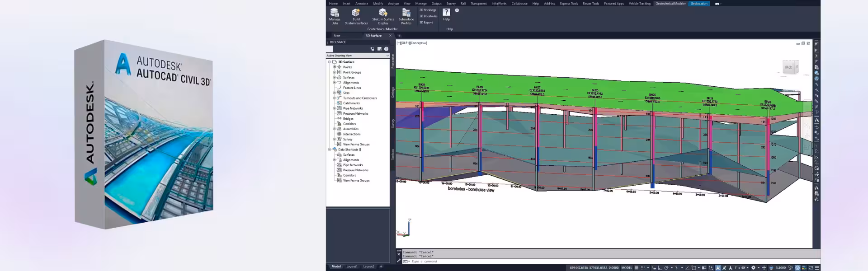Screen dimensions: 868x271
Task: Click the workspace switching gear icon
Action: [753, 267]
